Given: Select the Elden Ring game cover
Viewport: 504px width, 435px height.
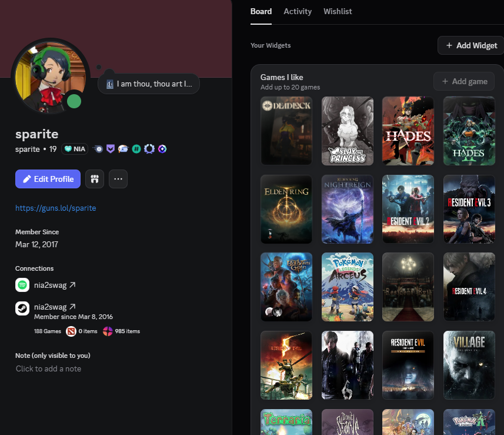Looking at the screenshot, I should (x=286, y=209).
